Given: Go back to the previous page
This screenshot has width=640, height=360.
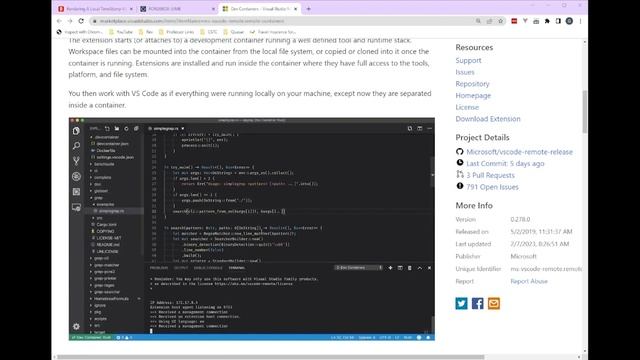Looking at the screenshot, I should [x=59, y=21].
